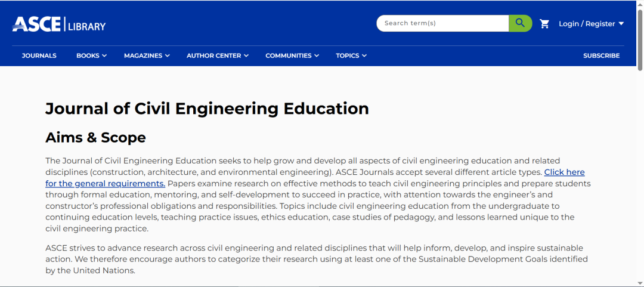
Task: Click the scrollbar down arrow
Action: pyautogui.click(x=640, y=283)
